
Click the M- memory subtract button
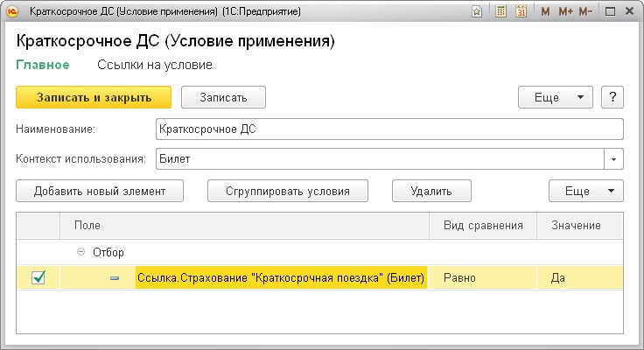click(x=585, y=12)
